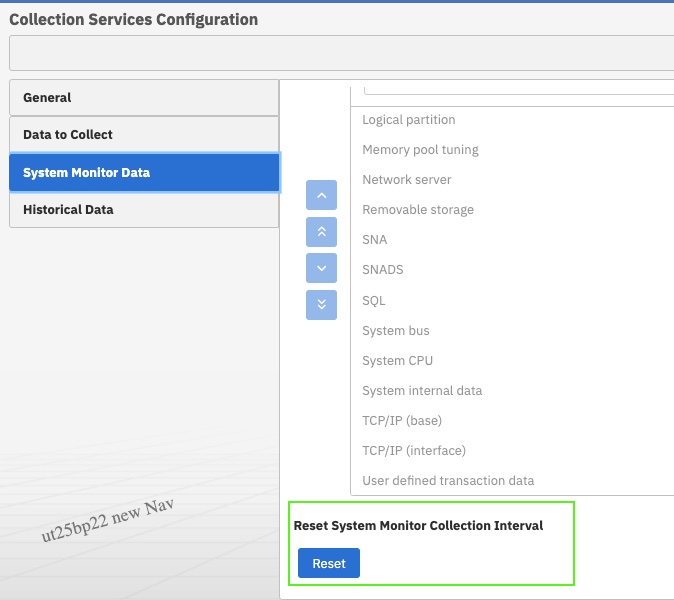Screen dimensions: 674x600
Task: Click the single chevron move down icon
Action: [x=321, y=268]
